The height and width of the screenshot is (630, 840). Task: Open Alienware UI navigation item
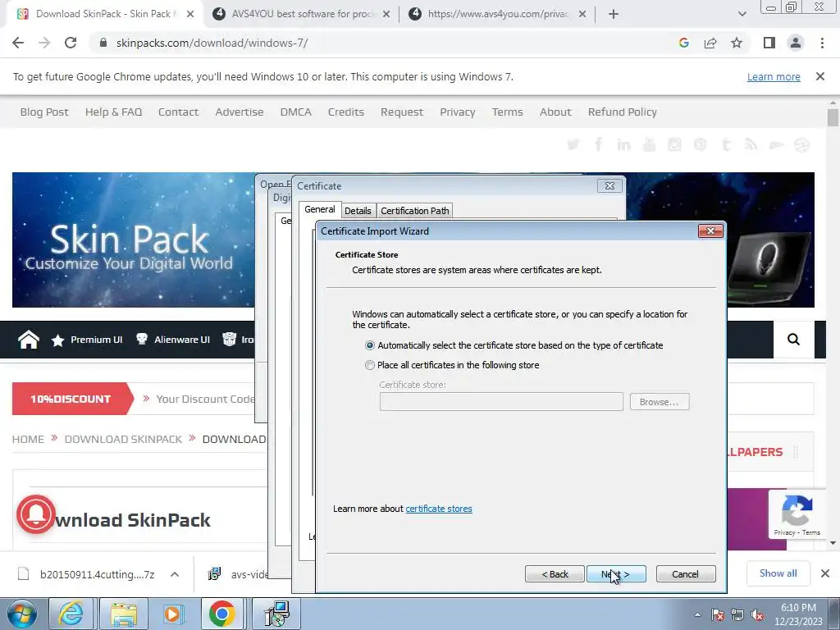(x=172, y=340)
